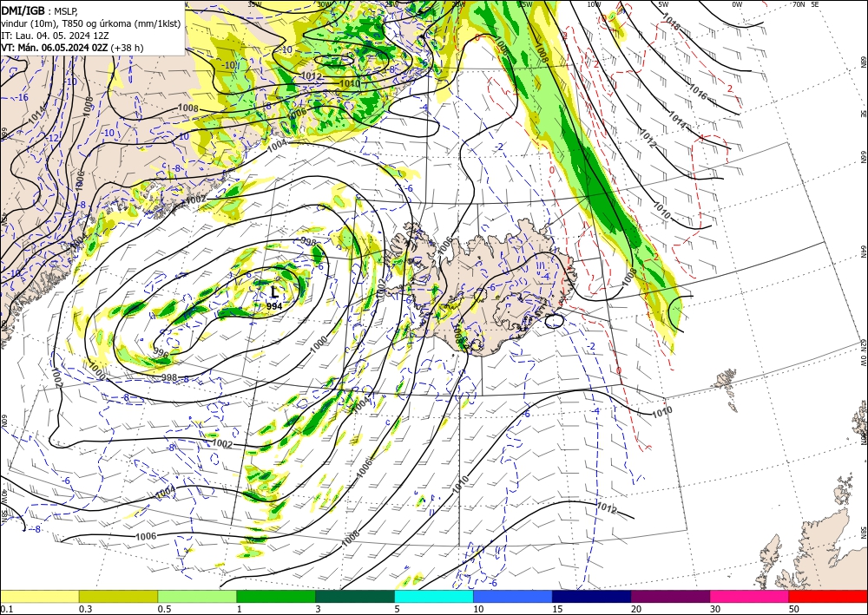868x615 pixels.
Task: Select the purple 20–30 legend swatch
Action: 670,596
